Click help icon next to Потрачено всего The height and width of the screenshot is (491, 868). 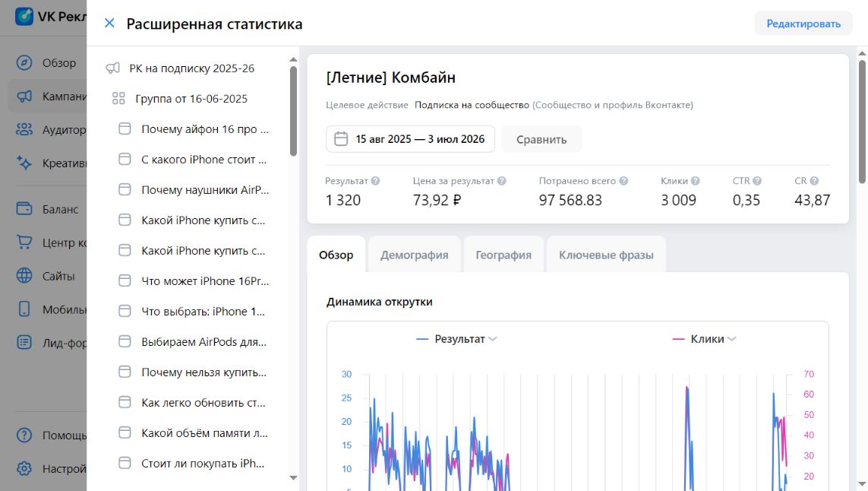(x=623, y=181)
